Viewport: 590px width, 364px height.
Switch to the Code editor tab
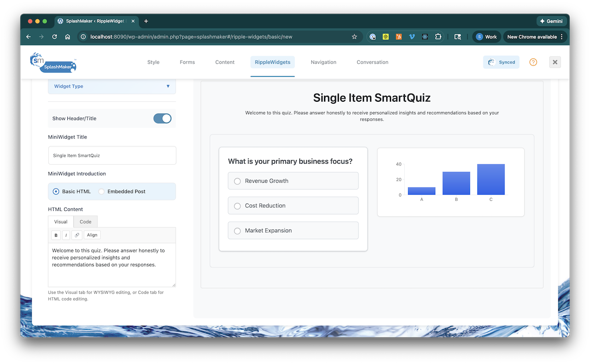86,222
